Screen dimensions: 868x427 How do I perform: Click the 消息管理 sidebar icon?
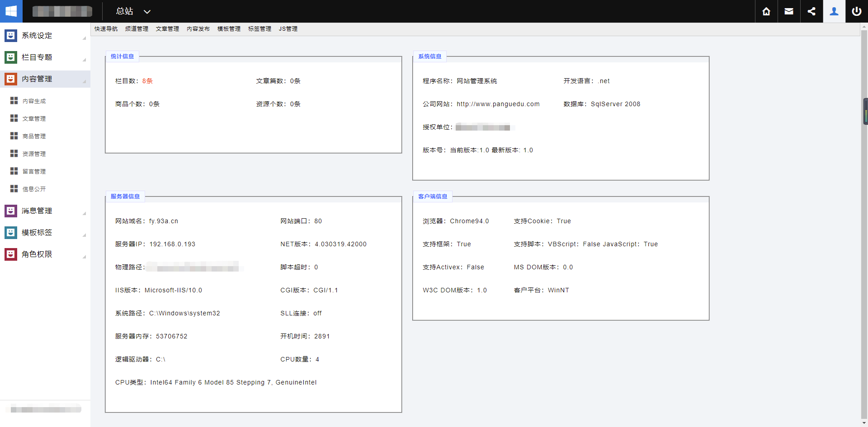coord(11,211)
